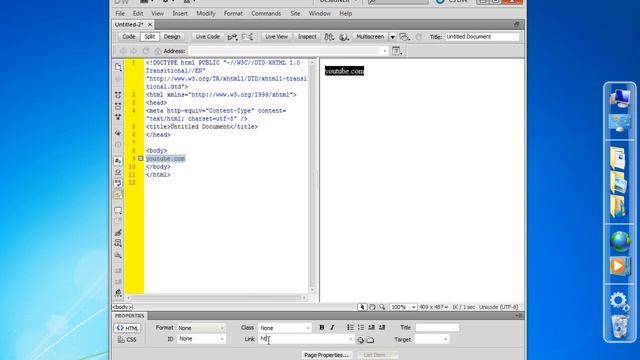Toggle italic formatting in Properties panel

[332, 327]
